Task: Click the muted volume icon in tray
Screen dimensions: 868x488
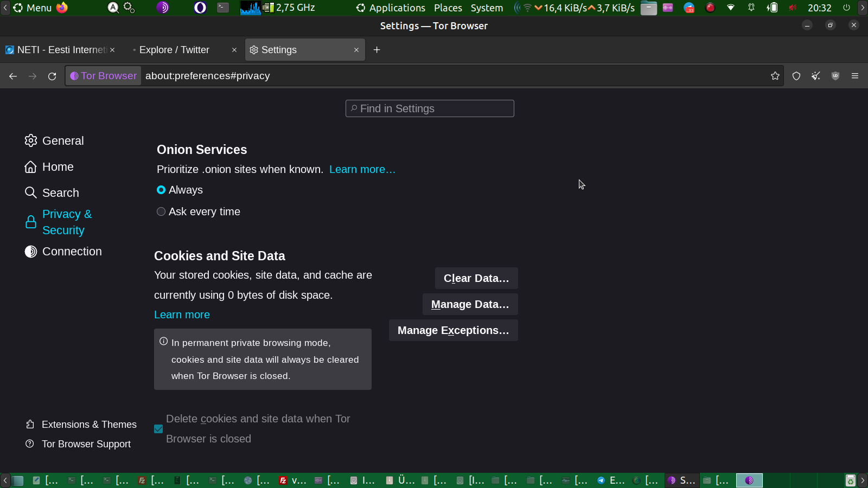Action: 793,8
